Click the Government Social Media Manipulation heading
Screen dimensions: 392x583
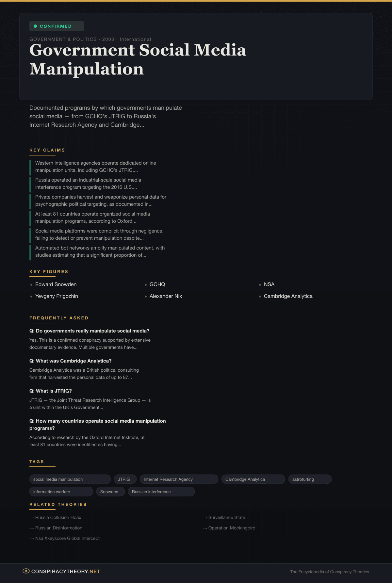click(138, 59)
